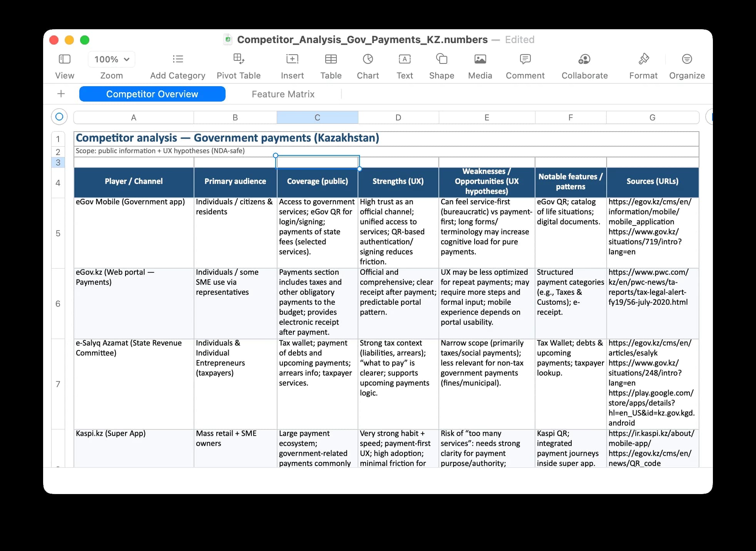Screen dimensions: 756x551
Task: Click the circular table selection handle
Action: pyautogui.click(x=59, y=117)
